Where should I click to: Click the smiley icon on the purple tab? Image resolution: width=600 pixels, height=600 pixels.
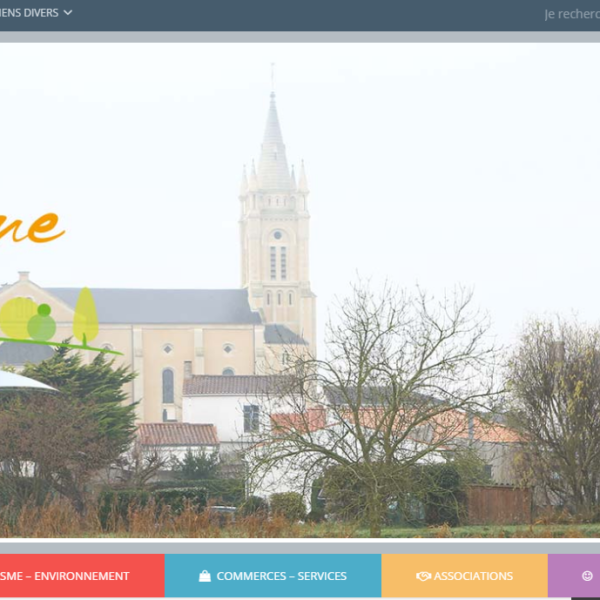tap(587, 576)
